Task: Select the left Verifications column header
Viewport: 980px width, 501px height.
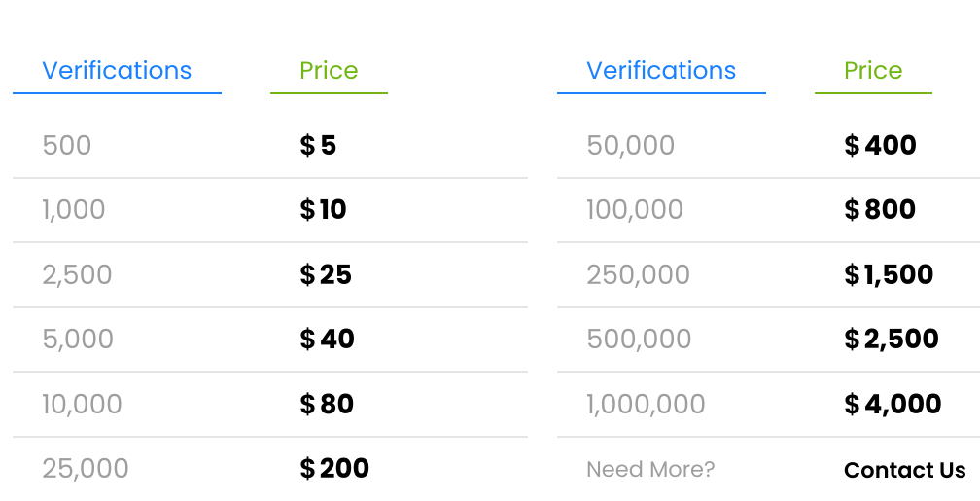Action: point(117,71)
